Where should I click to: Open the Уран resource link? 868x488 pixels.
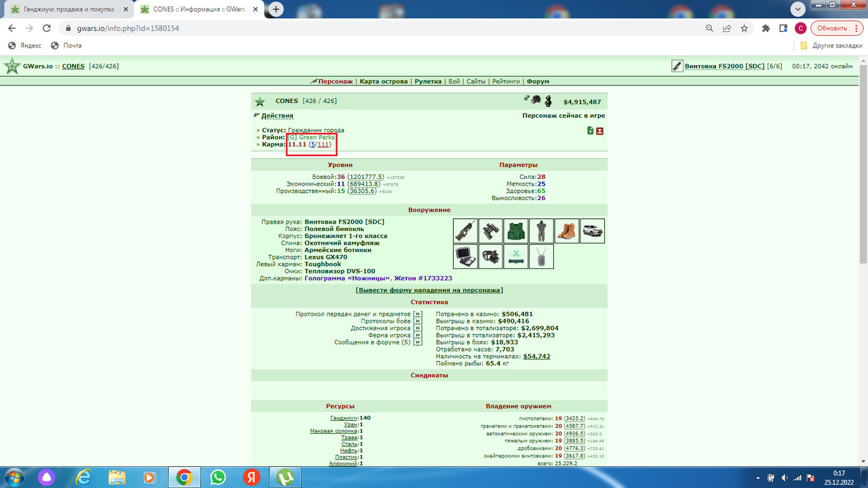tap(351, 424)
